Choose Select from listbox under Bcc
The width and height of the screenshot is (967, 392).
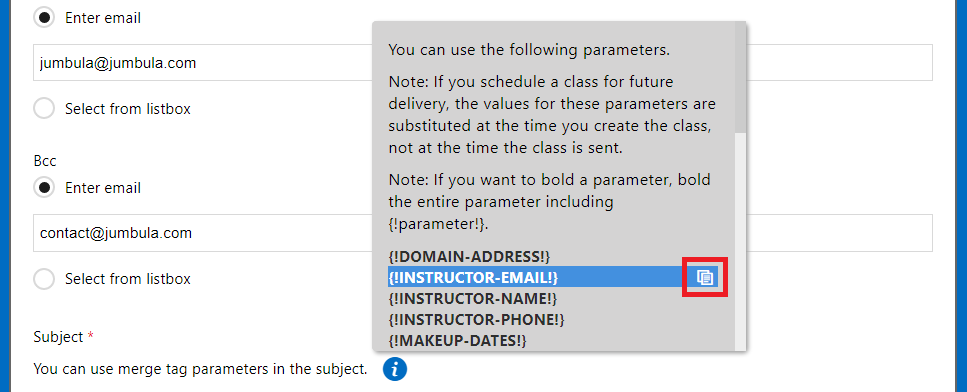[x=44, y=279]
